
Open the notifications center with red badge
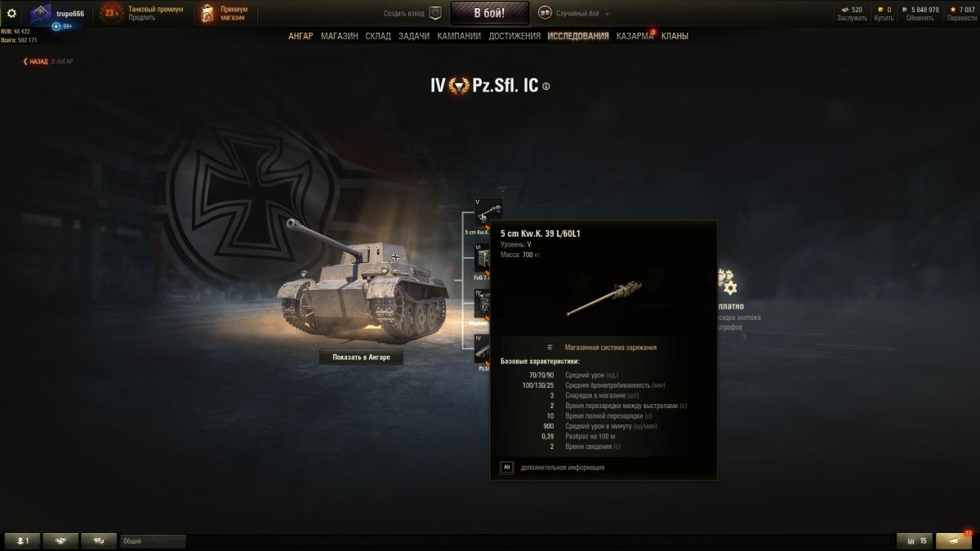954,540
